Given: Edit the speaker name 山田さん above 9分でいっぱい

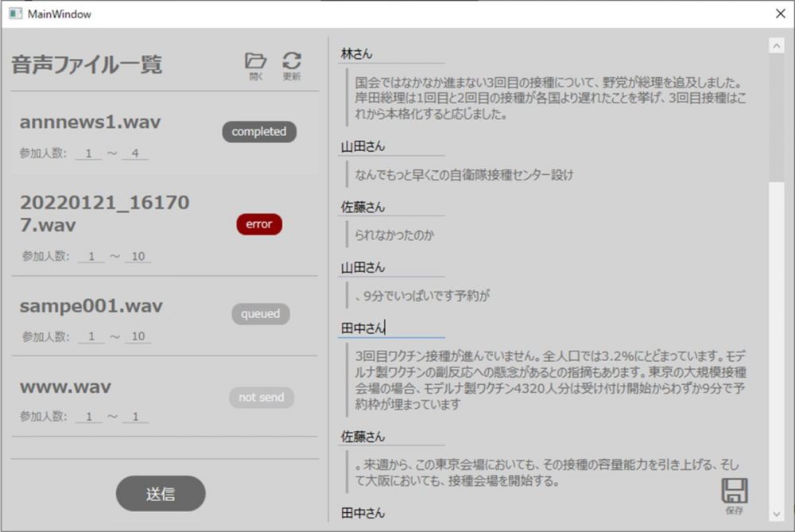Looking at the screenshot, I should (391, 267).
